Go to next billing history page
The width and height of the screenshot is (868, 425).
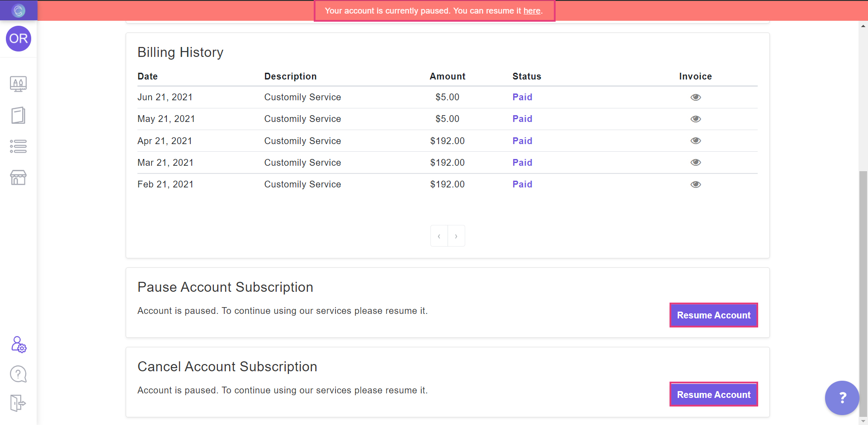pyautogui.click(x=456, y=236)
